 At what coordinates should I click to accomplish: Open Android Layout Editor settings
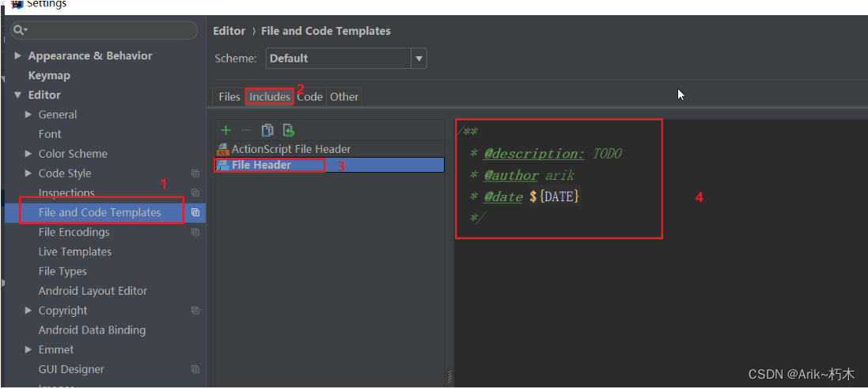click(x=93, y=291)
